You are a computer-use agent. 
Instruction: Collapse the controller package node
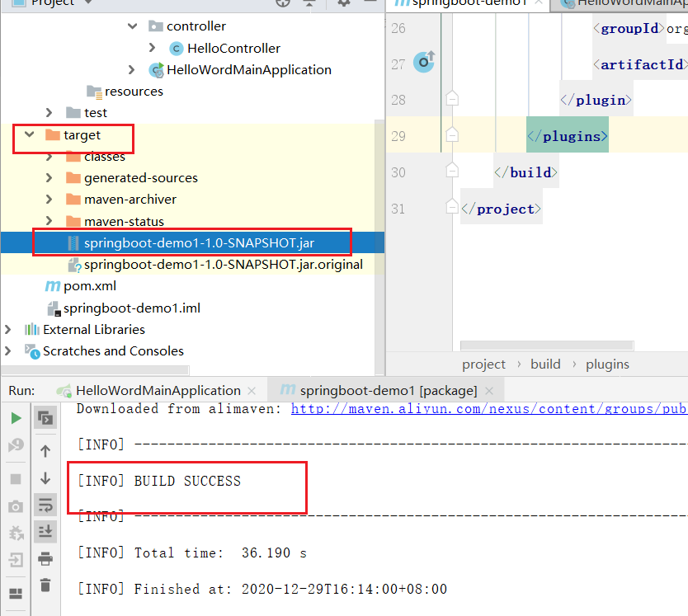tap(132, 26)
